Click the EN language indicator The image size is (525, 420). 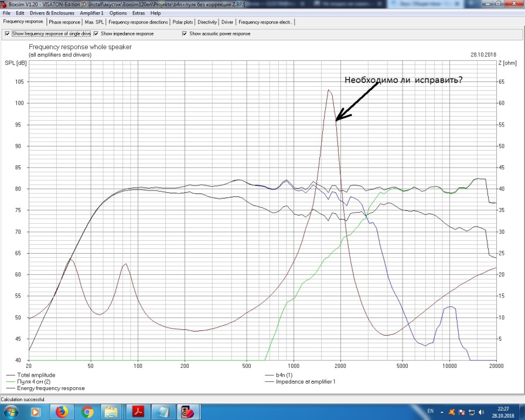coord(431,411)
